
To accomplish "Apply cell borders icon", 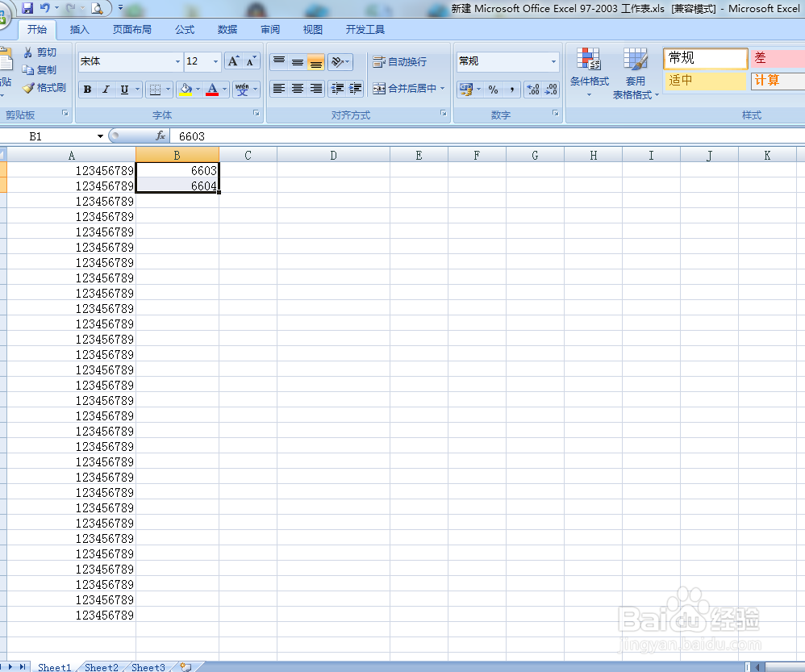I will (x=155, y=90).
